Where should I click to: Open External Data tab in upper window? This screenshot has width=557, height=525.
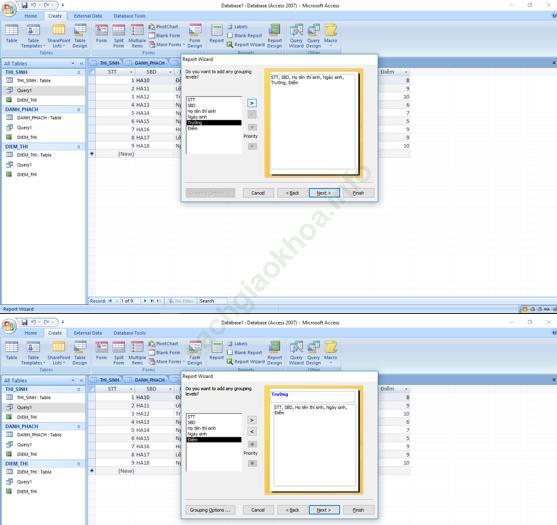click(x=88, y=16)
